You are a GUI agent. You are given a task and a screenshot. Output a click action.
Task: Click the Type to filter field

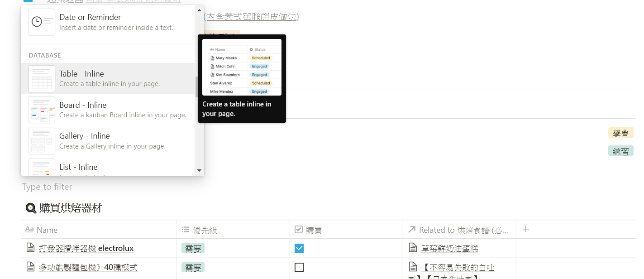pos(47,187)
